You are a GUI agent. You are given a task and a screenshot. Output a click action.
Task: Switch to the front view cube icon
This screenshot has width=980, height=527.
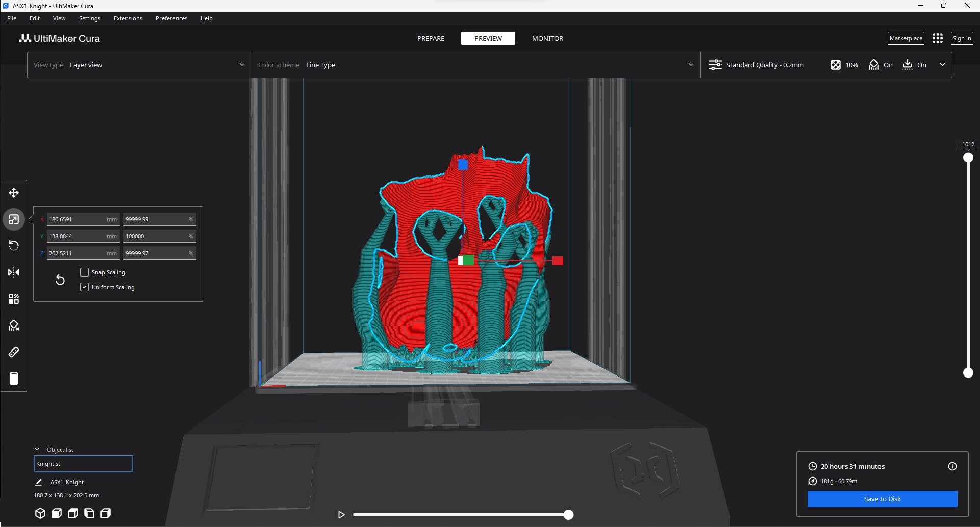56,513
